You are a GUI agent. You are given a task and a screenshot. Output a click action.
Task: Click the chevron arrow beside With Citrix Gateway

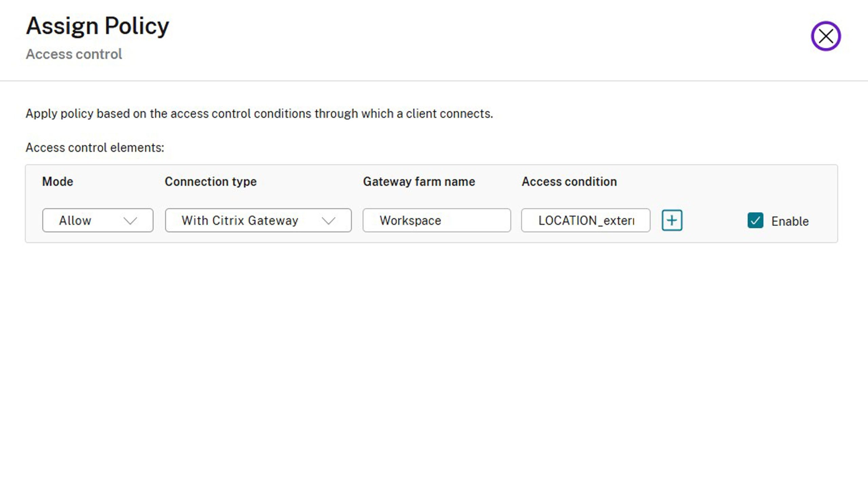click(x=328, y=221)
